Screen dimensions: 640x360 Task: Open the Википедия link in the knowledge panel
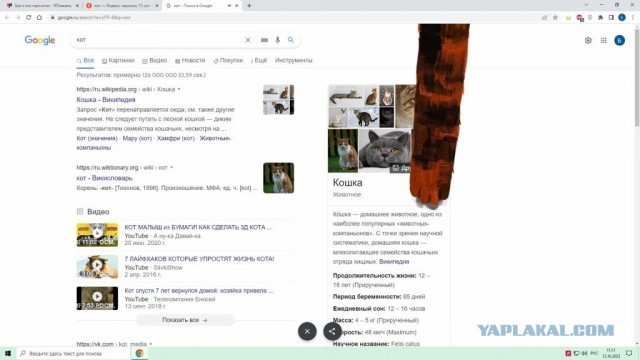(x=394, y=262)
